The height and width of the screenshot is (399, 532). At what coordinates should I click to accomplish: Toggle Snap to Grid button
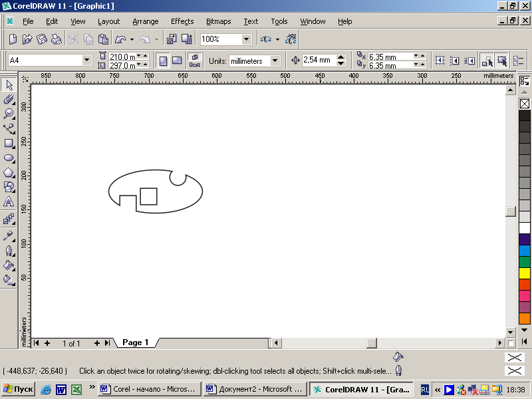pyautogui.click(x=440, y=61)
